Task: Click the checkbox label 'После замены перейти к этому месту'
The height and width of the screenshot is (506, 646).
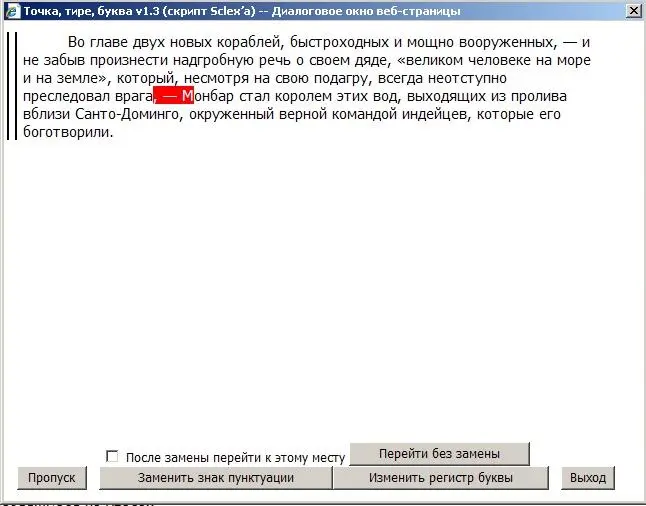Action: 235,458
